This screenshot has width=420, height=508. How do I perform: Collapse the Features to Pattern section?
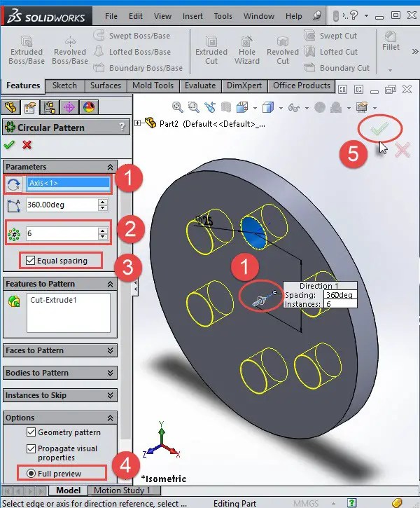(x=110, y=284)
